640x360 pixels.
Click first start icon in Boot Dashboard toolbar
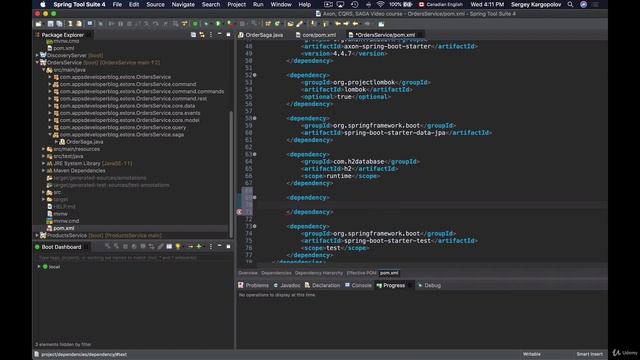point(108,247)
